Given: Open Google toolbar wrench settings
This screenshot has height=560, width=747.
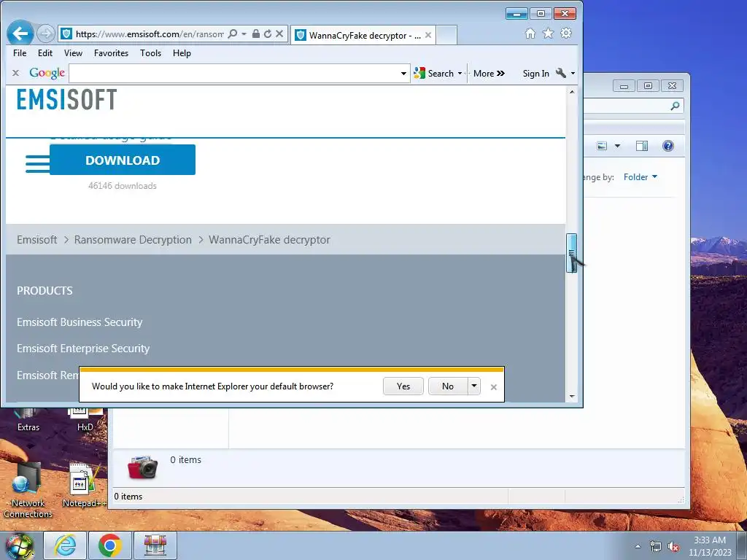Looking at the screenshot, I should [x=561, y=73].
